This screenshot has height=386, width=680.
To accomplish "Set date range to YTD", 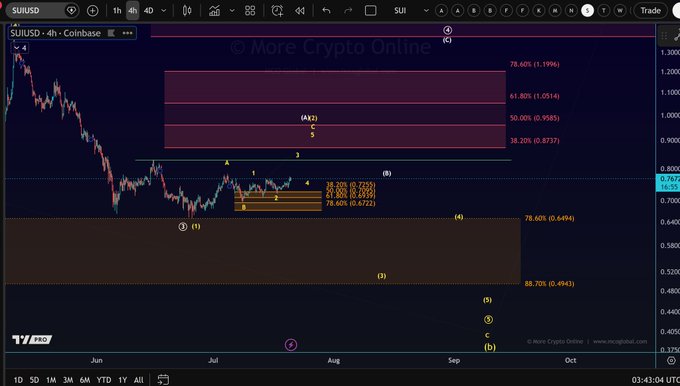I will point(104,380).
